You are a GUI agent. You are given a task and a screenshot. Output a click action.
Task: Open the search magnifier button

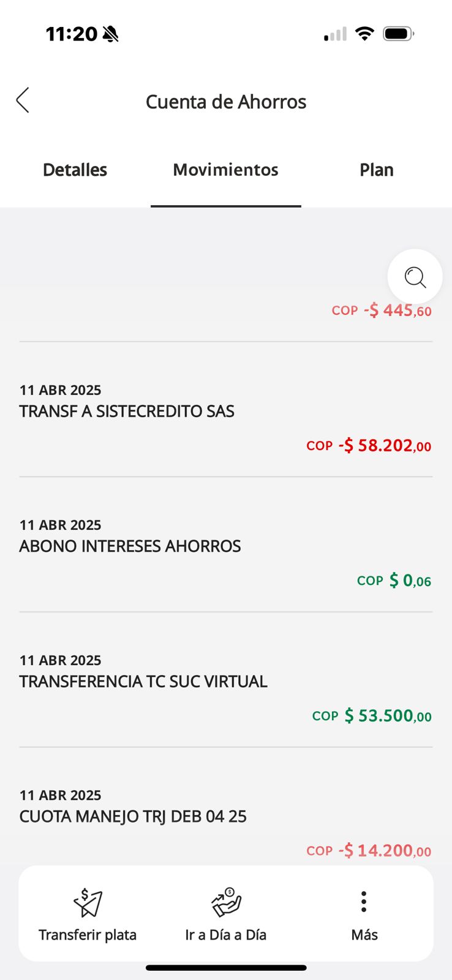coord(415,277)
